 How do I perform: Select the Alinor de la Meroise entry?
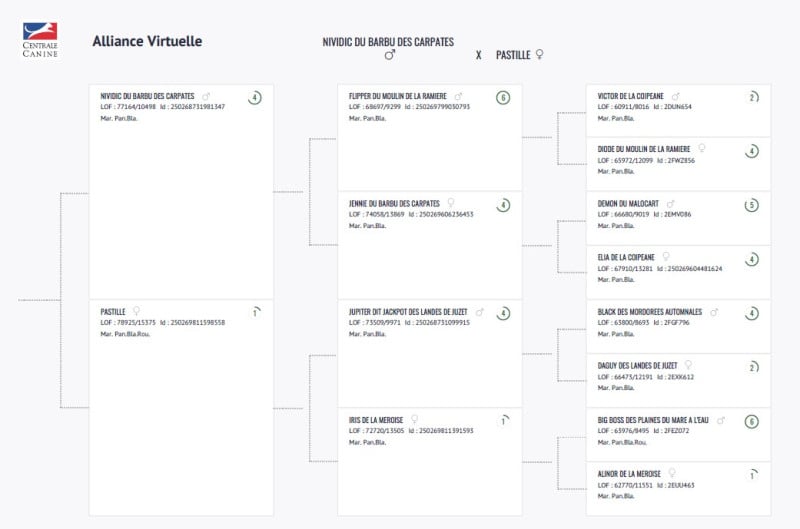click(678, 488)
